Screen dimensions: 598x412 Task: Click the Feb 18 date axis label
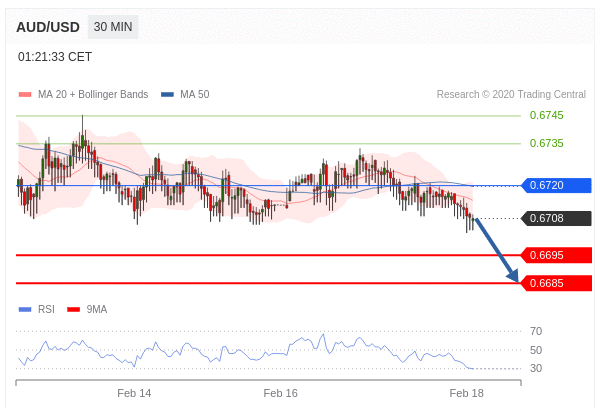[x=466, y=393]
